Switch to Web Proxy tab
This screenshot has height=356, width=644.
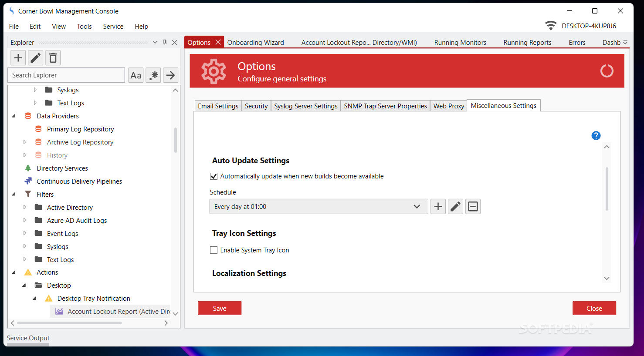pyautogui.click(x=449, y=106)
